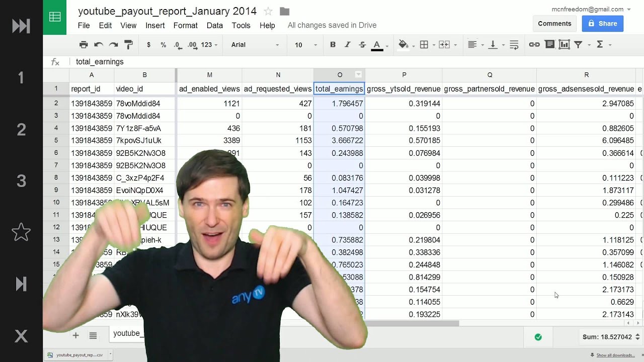Open the Format menu
This screenshot has height=362, width=644.
tap(185, 25)
